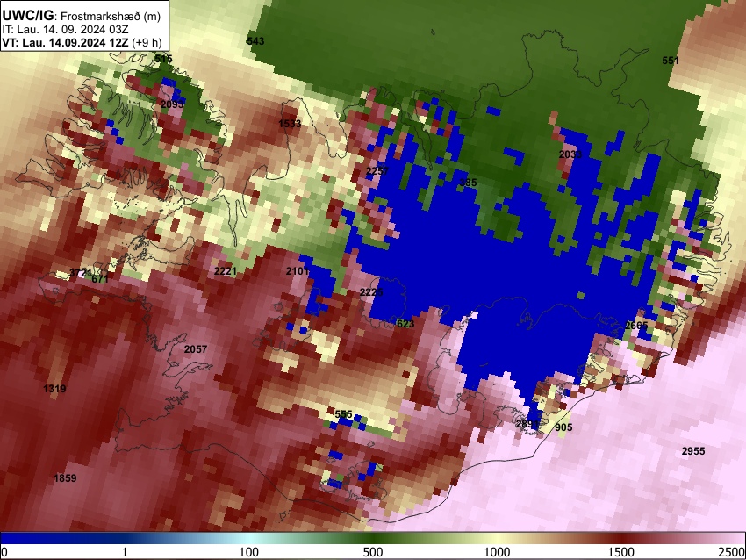This screenshot has width=746, height=560.
Task: Select the "UWC/IG" source label
Action: pyautogui.click(x=27, y=16)
